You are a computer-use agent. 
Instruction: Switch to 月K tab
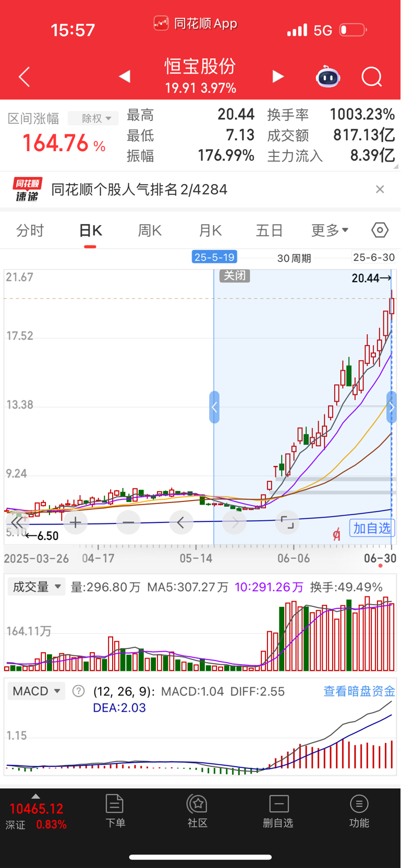click(x=210, y=230)
